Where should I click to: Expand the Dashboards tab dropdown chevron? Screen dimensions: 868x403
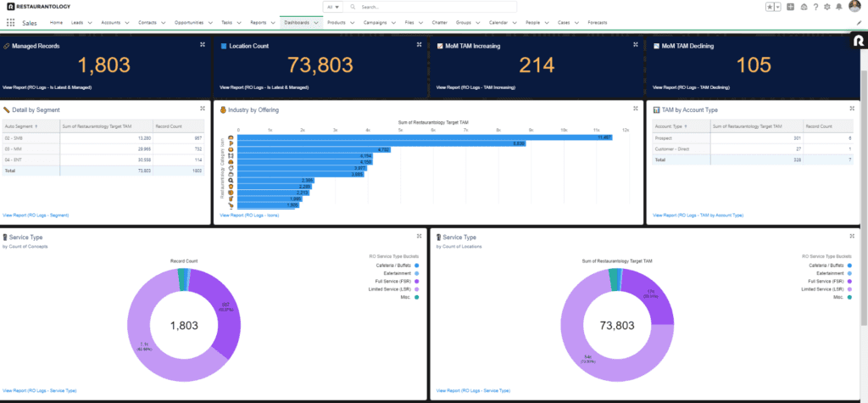[316, 23]
